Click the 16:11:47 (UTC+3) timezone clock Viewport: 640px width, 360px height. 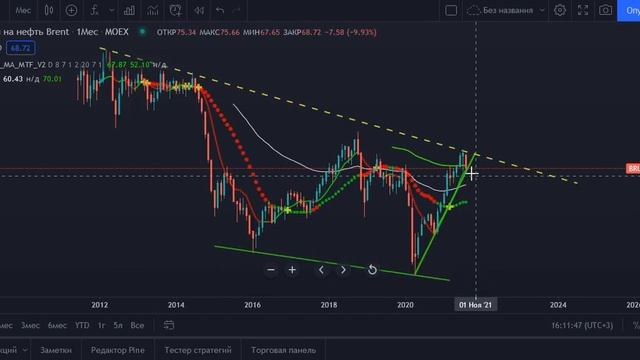coord(582,325)
